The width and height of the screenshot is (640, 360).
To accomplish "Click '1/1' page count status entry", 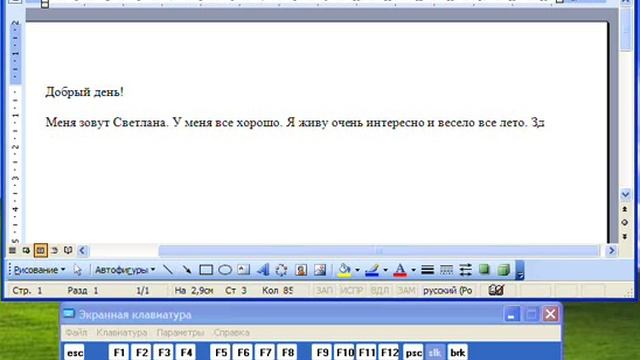I will click(x=142, y=291).
